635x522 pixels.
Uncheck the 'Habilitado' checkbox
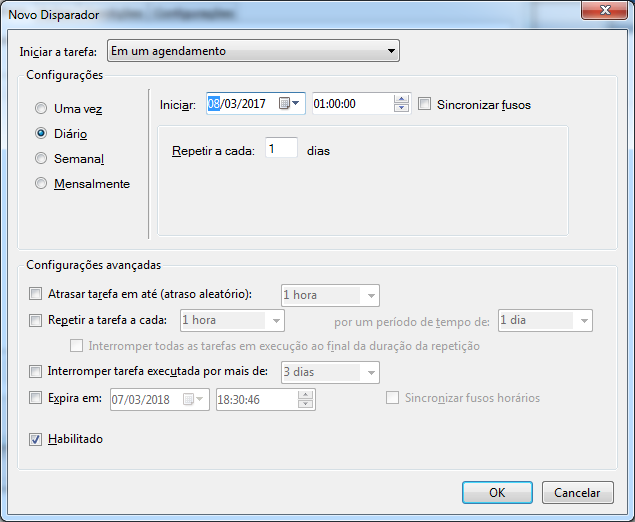tap(37, 439)
